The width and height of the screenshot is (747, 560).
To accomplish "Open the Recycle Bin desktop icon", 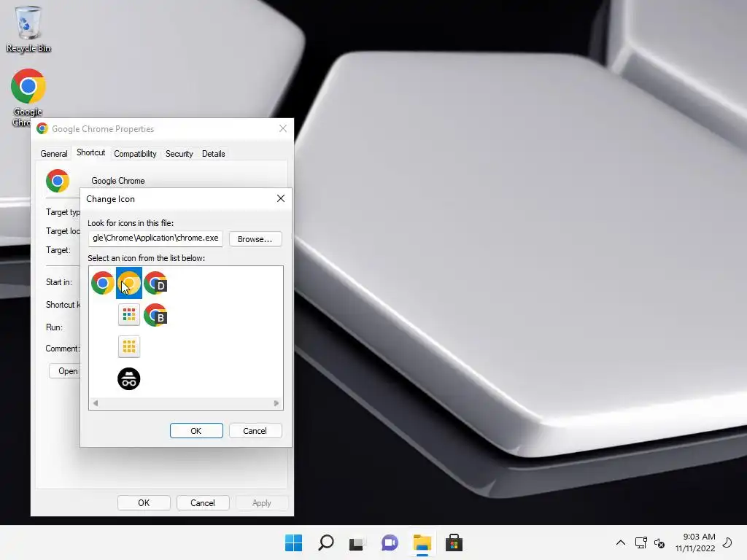I will pos(28,29).
